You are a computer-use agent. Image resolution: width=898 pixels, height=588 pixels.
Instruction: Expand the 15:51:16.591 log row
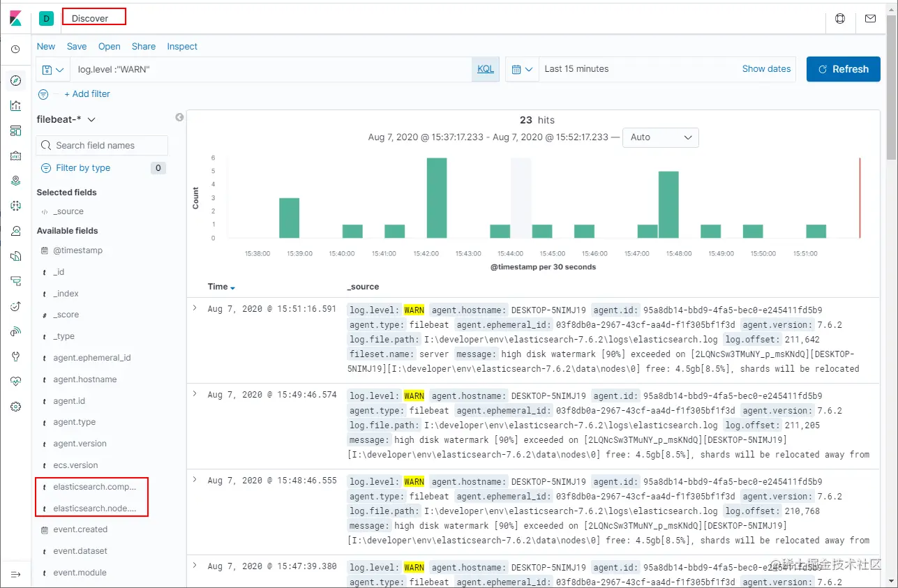[x=195, y=308]
